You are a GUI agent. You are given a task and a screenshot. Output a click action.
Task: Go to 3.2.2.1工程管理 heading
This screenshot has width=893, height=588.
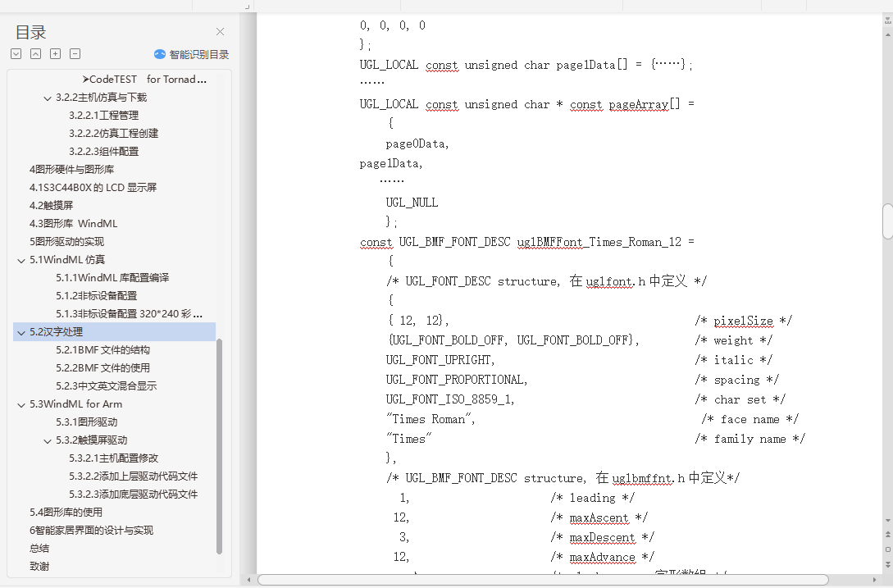103,115
